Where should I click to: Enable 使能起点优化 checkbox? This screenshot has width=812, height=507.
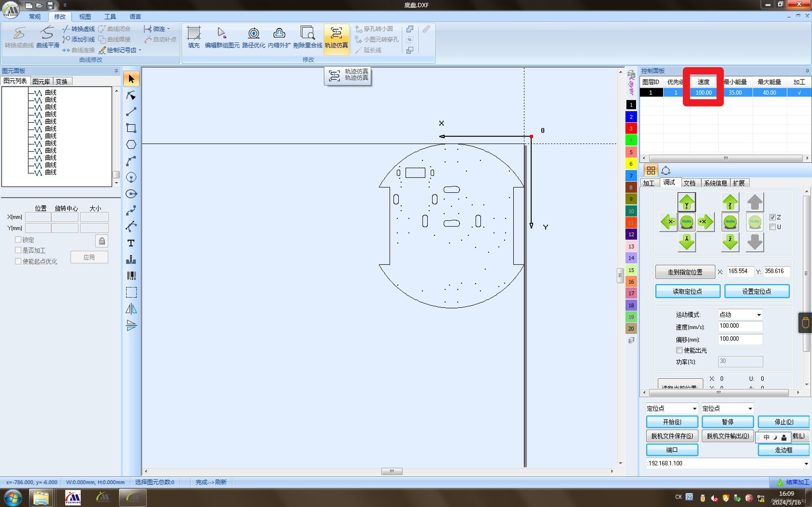click(x=18, y=261)
